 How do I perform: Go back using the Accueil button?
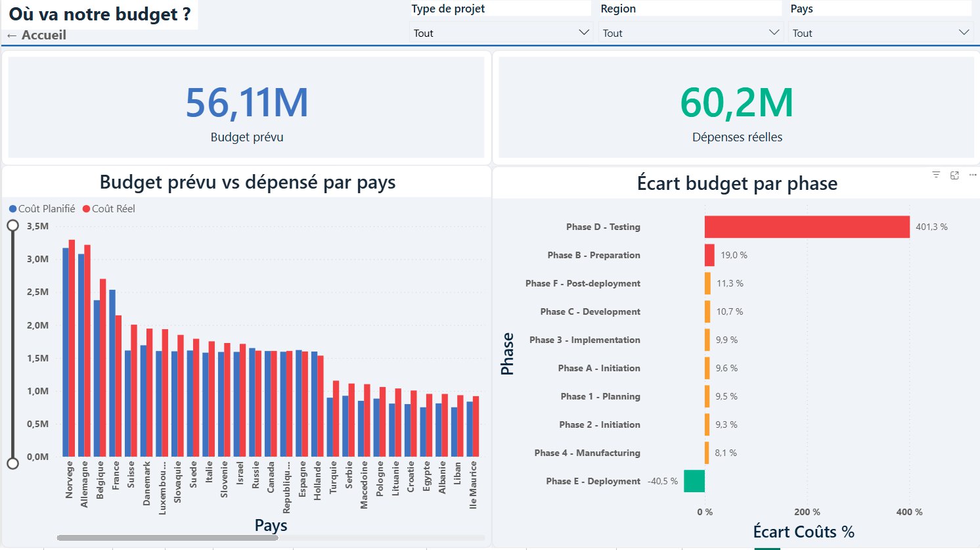pyautogui.click(x=37, y=35)
